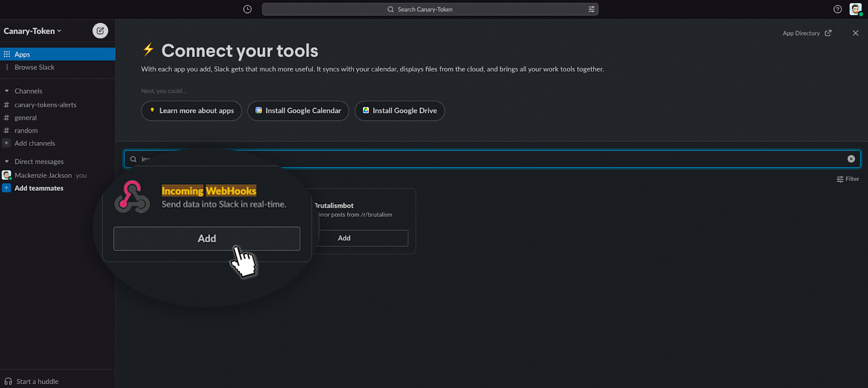
Task: Open the Canary-Token workspace dropdown
Action: tap(33, 31)
